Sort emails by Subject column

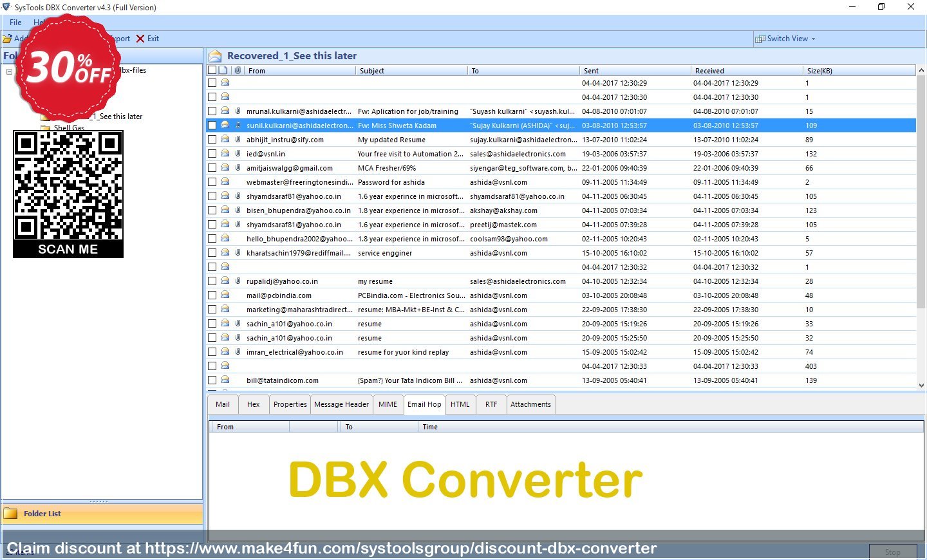point(411,71)
